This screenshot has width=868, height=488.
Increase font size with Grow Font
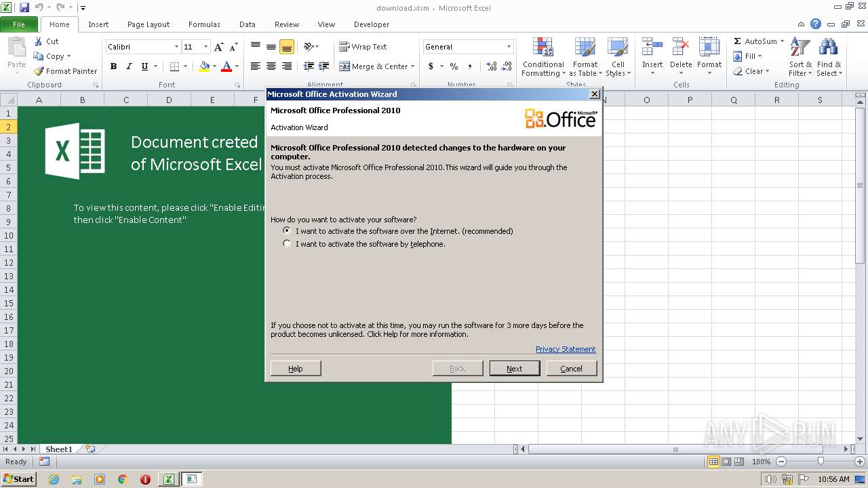218,47
